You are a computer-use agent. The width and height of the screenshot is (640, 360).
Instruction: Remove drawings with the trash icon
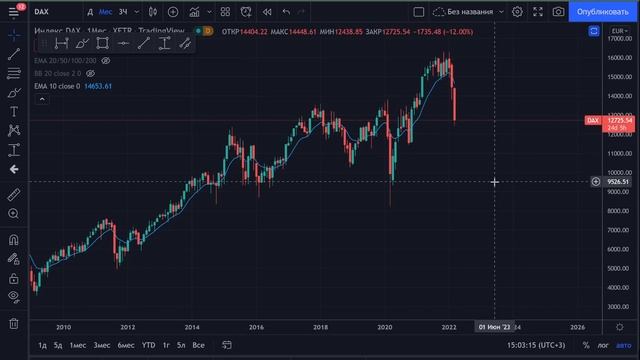coord(14,324)
